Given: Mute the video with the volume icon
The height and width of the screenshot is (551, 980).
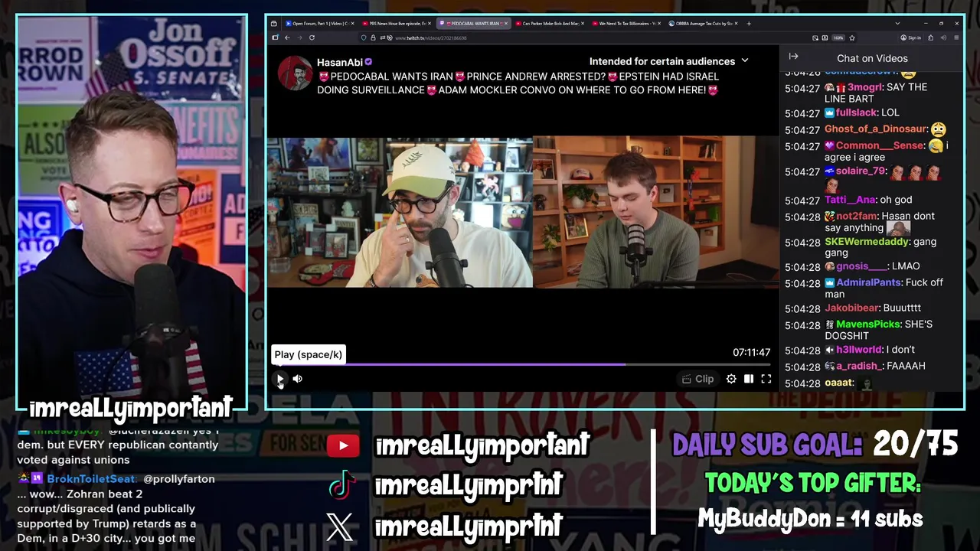Looking at the screenshot, I should click(x=298, y=379).
